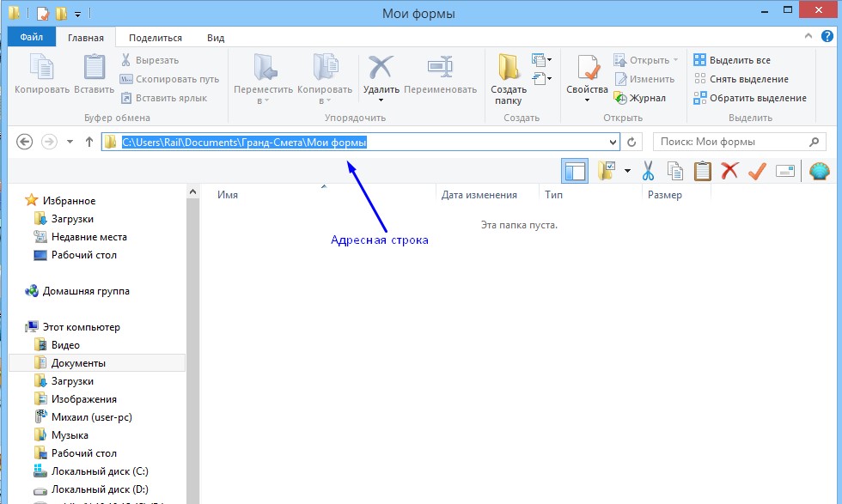Click the Копировать clipboard copy icon
Image resolution: width=842 pixels, height=504 pixels.
click(42, 67)
